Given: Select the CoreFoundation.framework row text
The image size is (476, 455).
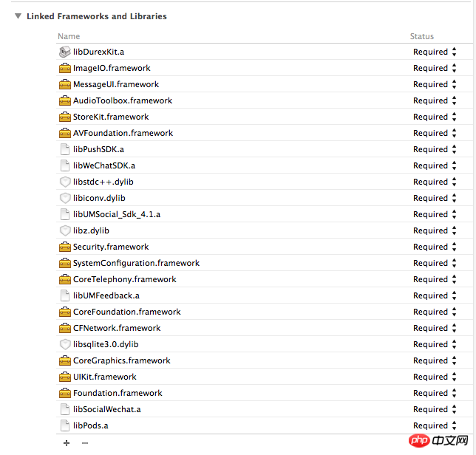Looking at the screenshot, I should [127, 312].
